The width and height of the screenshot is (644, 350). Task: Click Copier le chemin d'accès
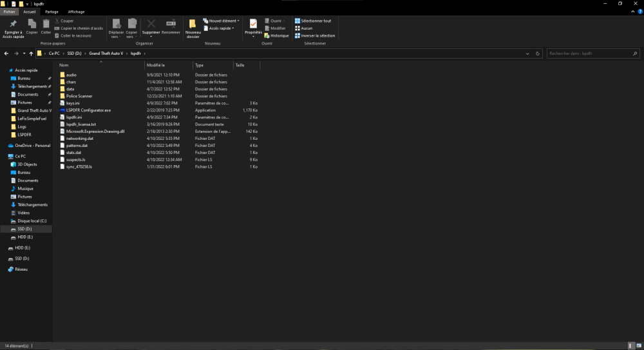pos(79,28)
